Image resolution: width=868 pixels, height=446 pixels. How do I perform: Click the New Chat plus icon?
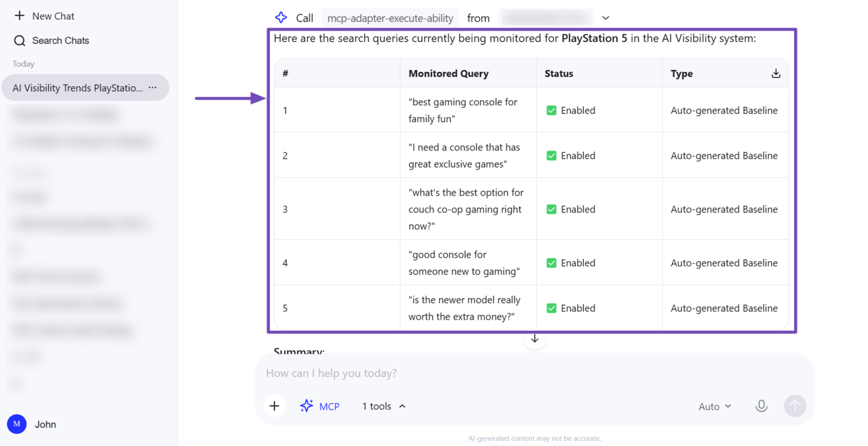[20, 16]
